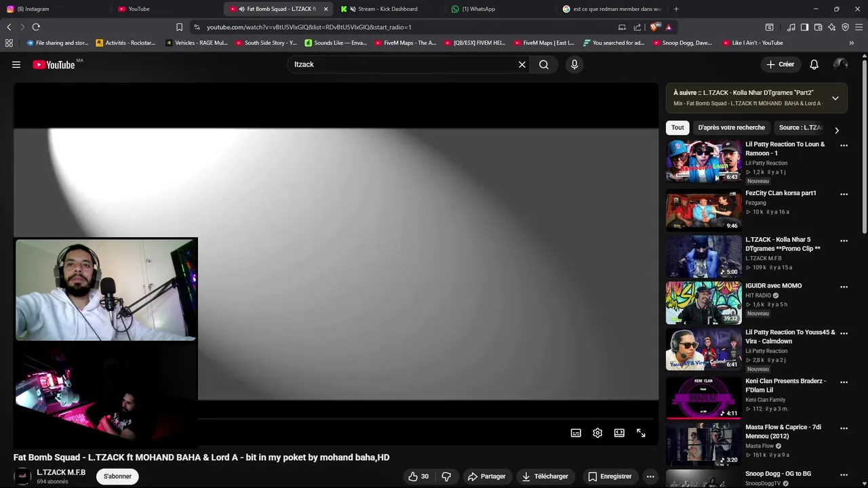Open IGUIDR avec MOMO video thumbnail

pos(704,303)
